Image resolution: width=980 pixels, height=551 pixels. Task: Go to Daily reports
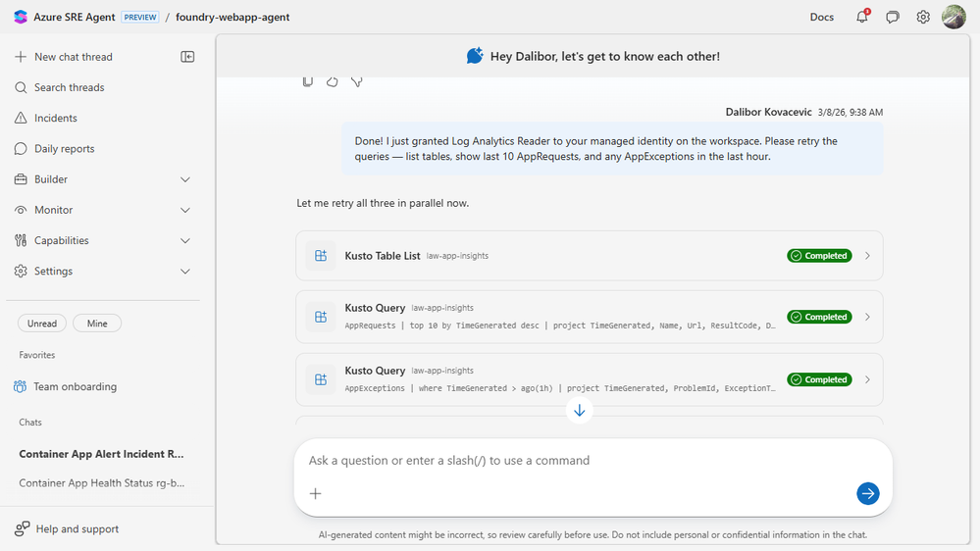click(64, 149)
